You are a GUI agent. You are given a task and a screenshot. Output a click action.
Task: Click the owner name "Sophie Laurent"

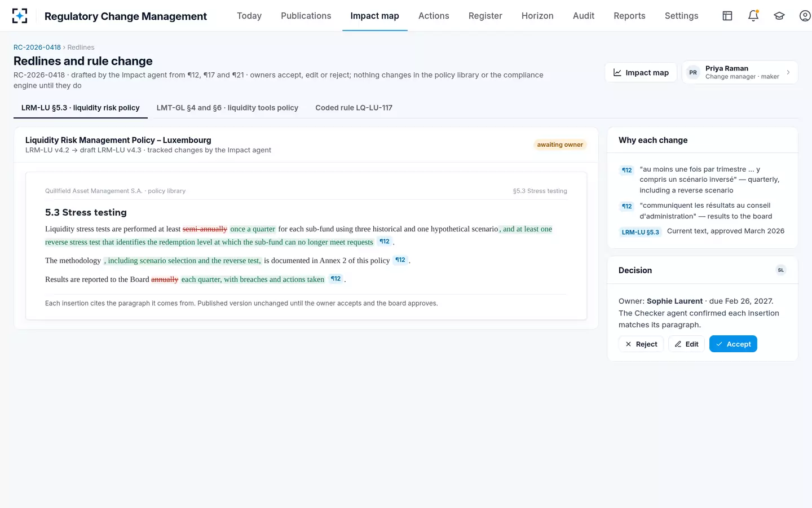click(674, 301)
